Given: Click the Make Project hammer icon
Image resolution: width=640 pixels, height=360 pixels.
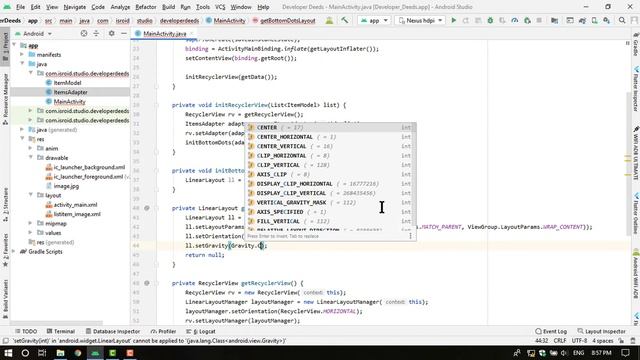Looking at the screenshot, I should 345,20.
